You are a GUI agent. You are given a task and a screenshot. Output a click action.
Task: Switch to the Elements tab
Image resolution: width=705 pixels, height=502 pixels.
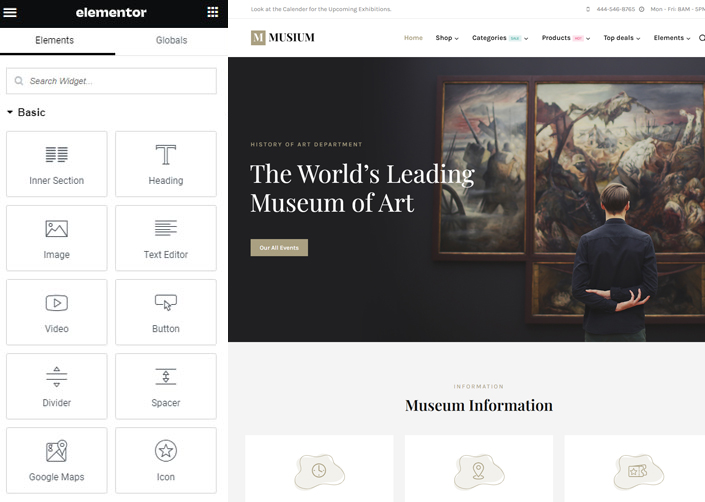click(54, 40)
